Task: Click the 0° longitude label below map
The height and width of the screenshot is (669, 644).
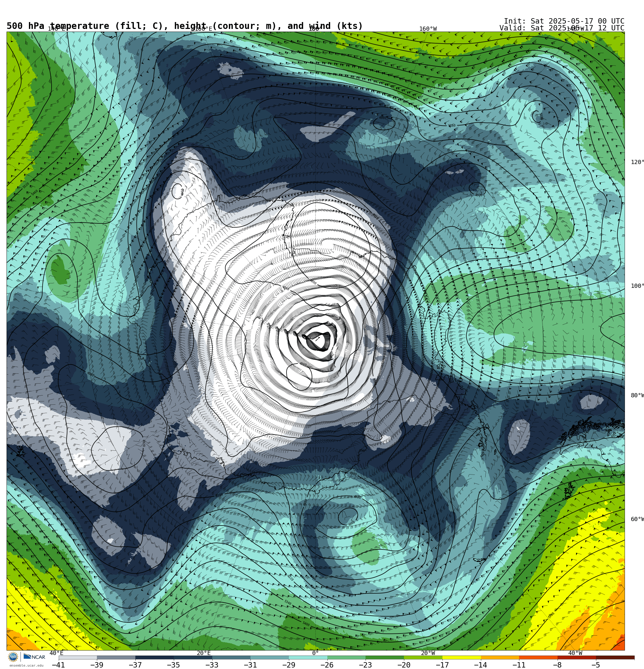Action: [315, 653]
